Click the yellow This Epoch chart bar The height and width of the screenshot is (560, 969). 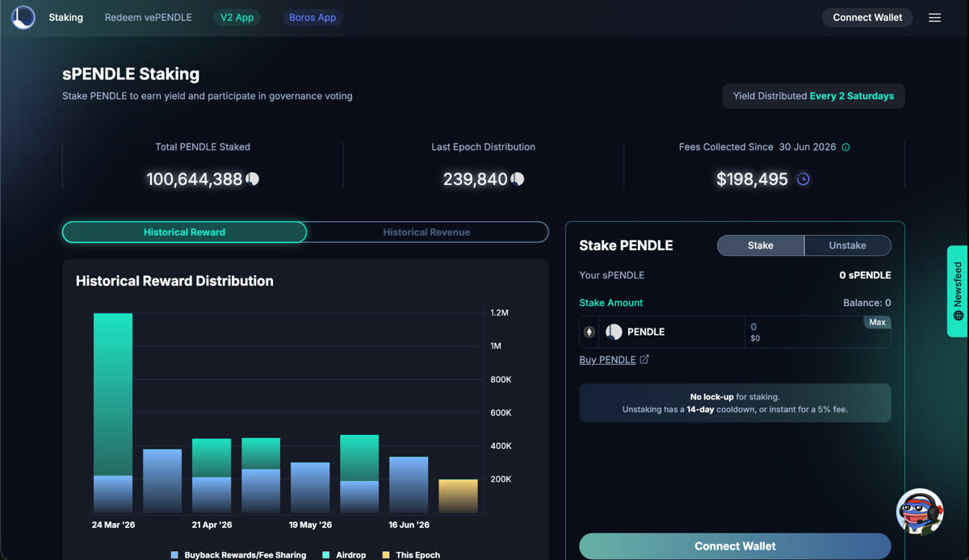458,496
